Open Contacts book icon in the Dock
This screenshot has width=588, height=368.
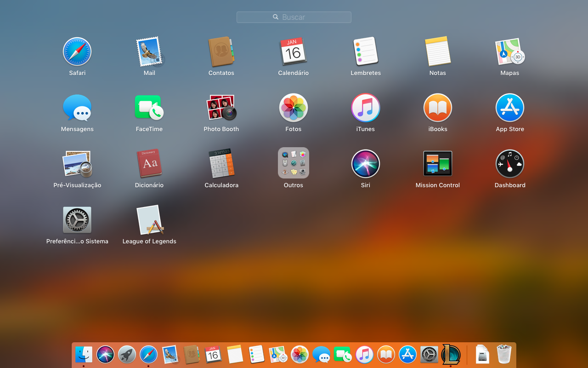pyautogui.click(x=192, y=355)
